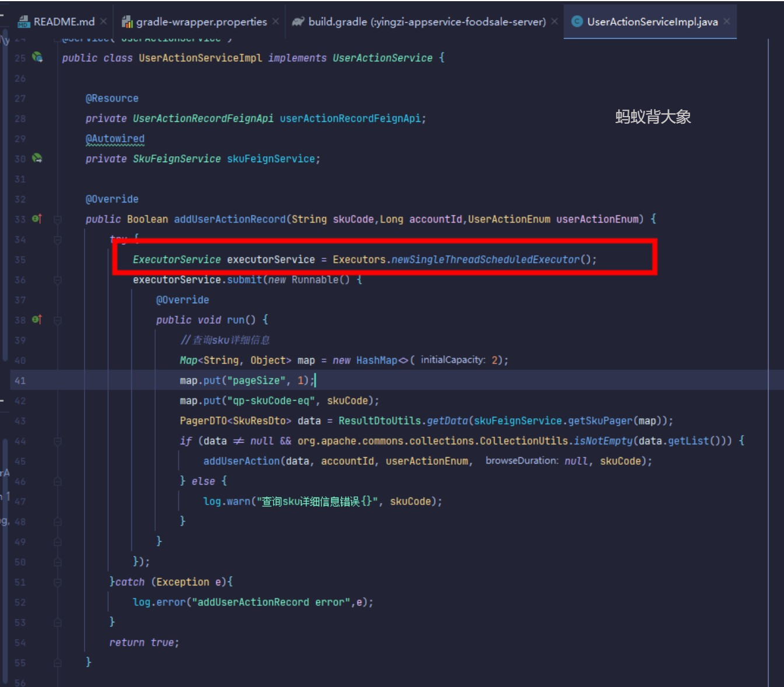Click the isNotEmpty method call on line 44
This screenshot has height=687, width=784.
[603, 441]
